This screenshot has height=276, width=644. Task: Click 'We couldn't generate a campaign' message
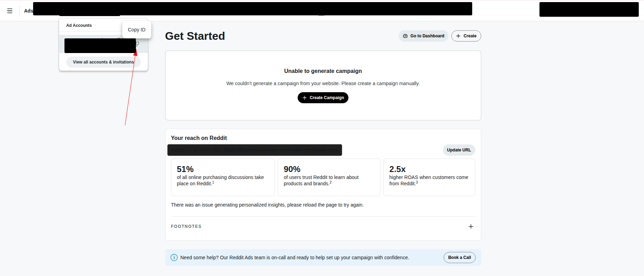point(323,83)
